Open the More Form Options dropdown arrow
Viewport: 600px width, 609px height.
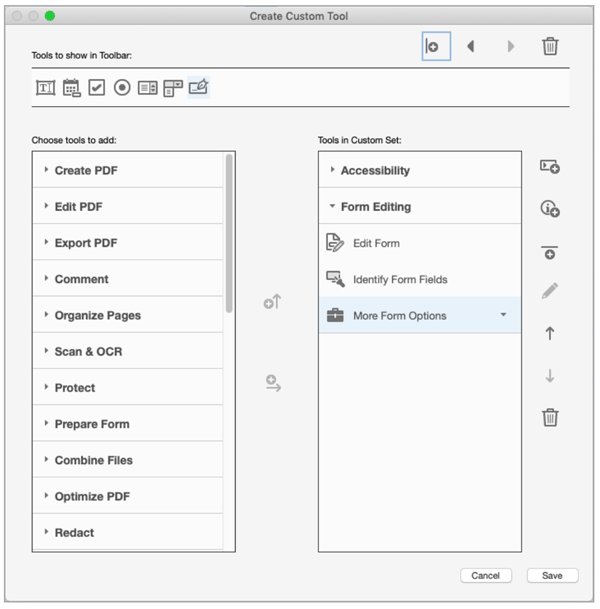pyautogui.click(x=503, y=315)
